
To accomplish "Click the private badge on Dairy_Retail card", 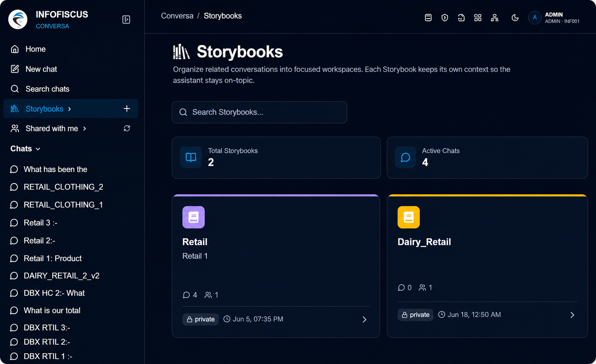I will pos(415,315).
